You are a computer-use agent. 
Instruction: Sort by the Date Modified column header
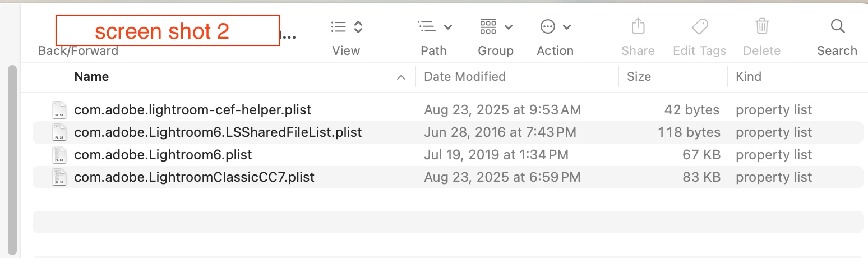coord(465,77)
